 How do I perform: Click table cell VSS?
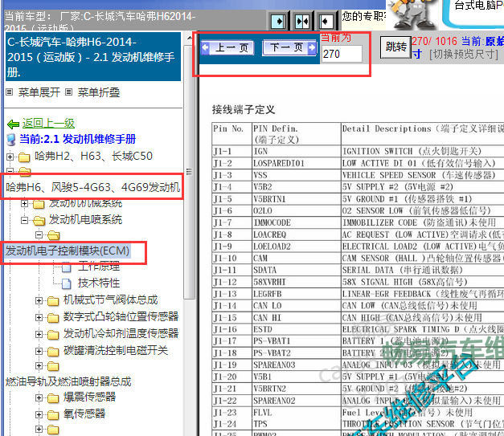pyautogui.click(x=297, y=175)
